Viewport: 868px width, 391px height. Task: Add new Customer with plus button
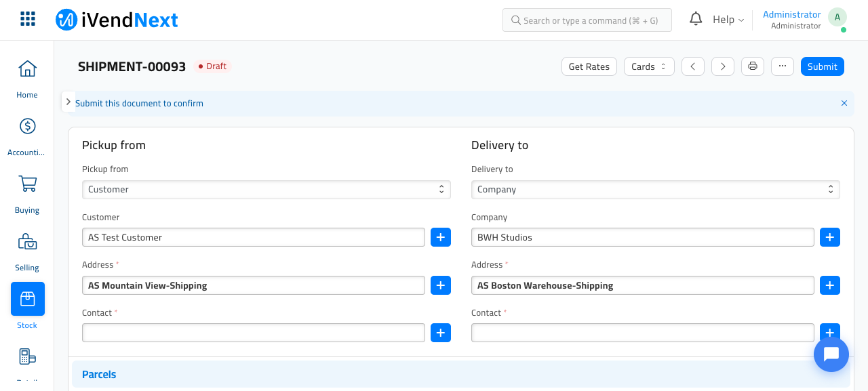pyautogui.click(x=441, y=237)
